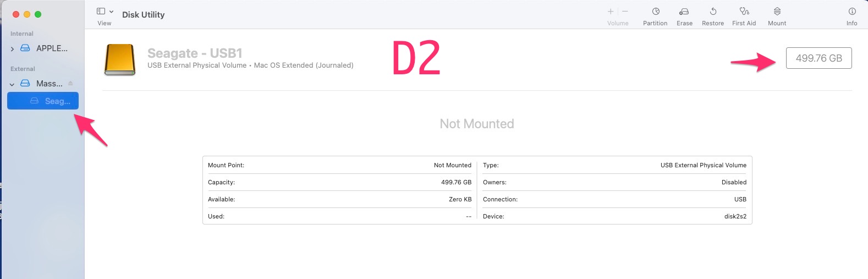
Task: Remove volume with the minus icon
Action: (x=625, y=12)
